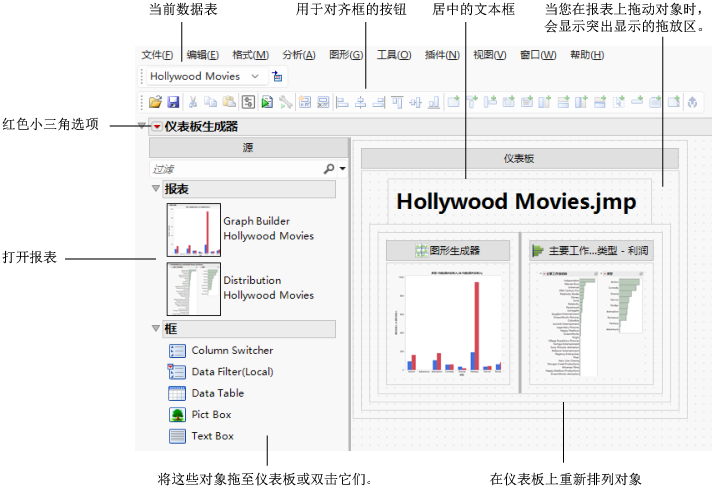Click the 源 panel header
The height and width of the screenshot is (490, 714).
point(249,148)
